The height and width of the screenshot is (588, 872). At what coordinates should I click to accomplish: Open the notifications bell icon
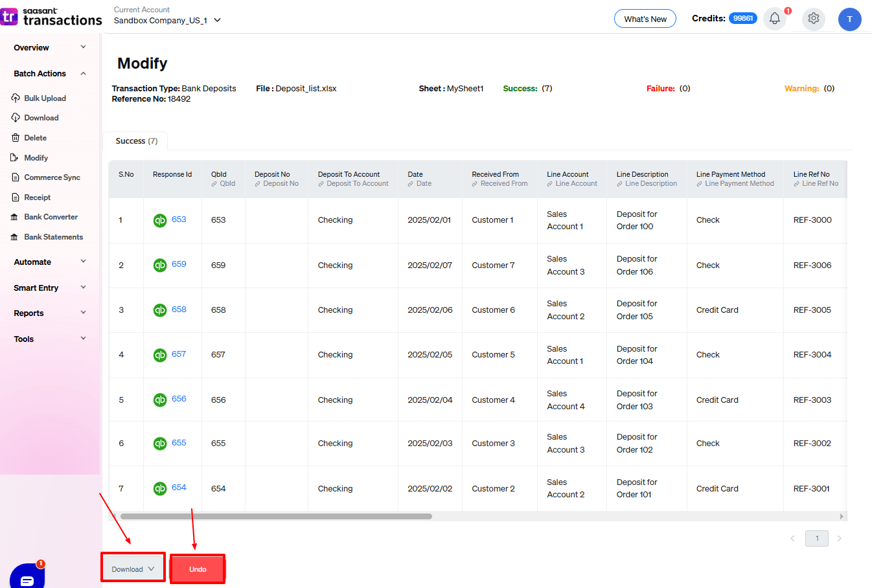775,19
